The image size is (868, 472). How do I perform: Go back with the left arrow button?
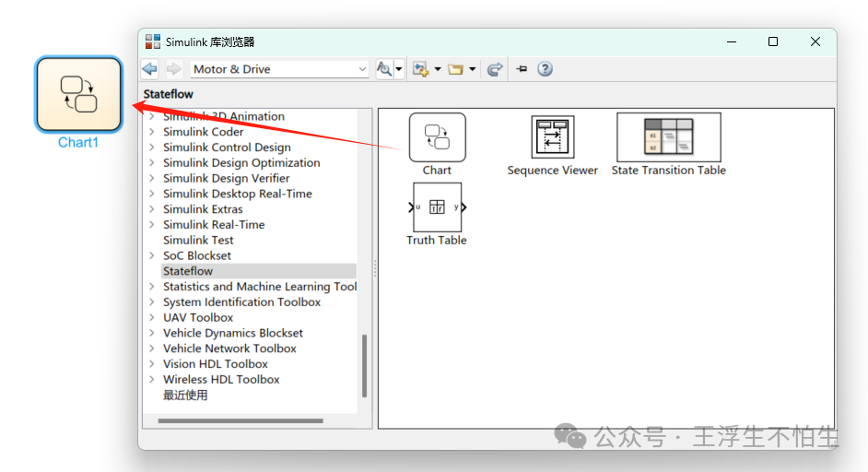point(150,69)
